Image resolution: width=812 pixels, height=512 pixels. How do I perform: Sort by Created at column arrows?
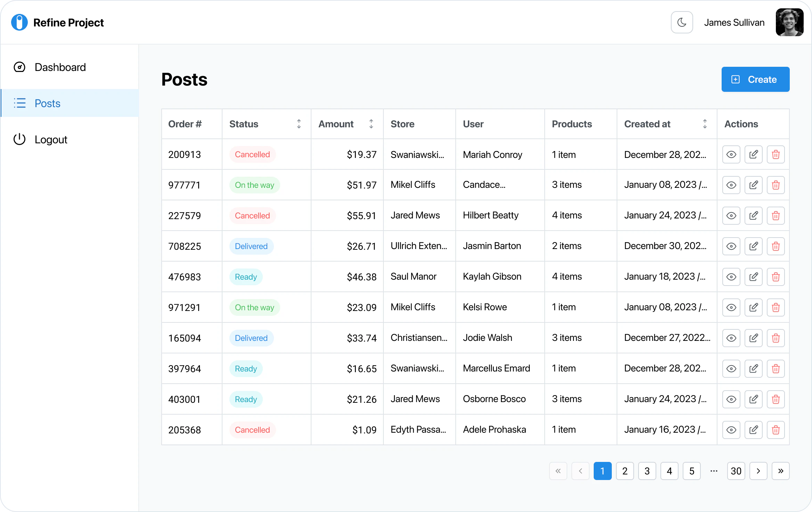pos(705,124)
